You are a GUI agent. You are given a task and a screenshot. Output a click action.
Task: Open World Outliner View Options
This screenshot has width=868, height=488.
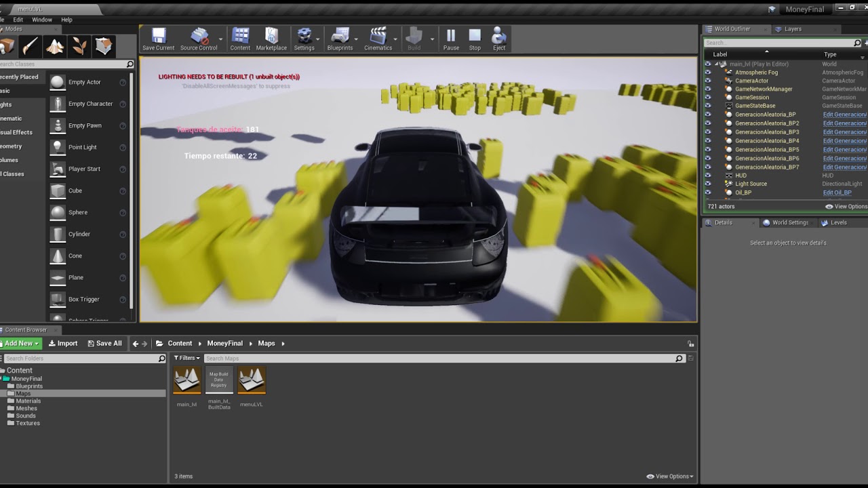[x=846, y=207]
